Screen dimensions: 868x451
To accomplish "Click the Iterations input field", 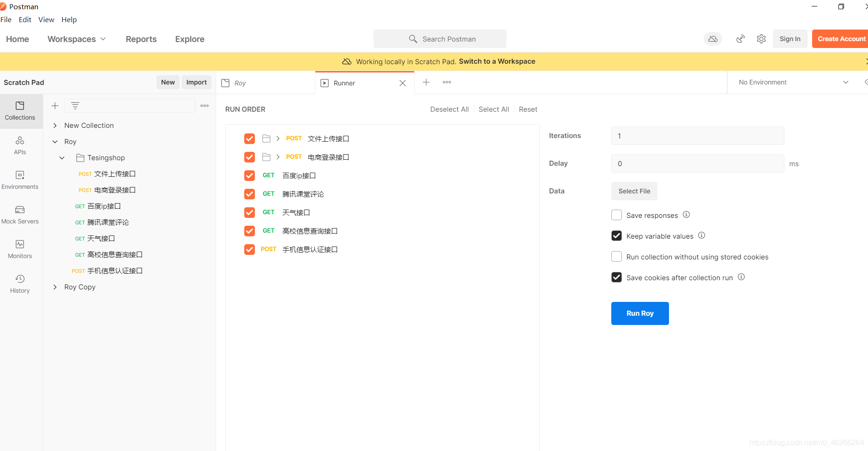I will tap(698, 136).
